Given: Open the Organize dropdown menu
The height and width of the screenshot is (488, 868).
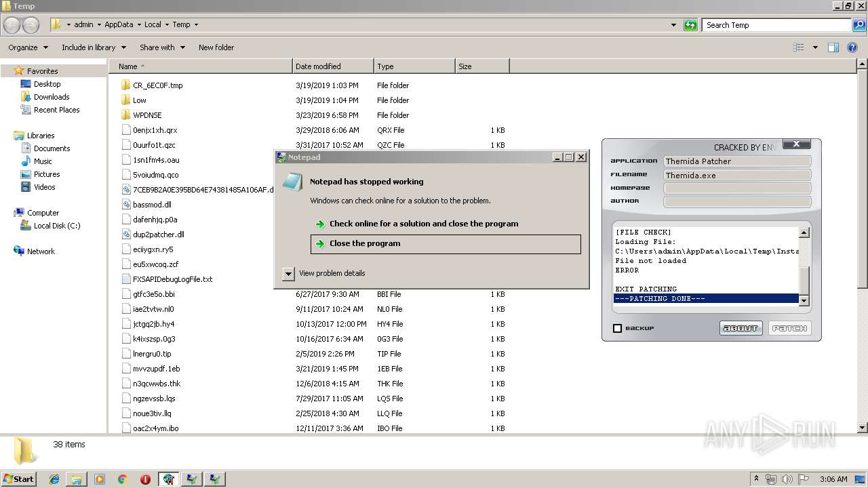Looking at the screenshot, I should click(28, 47).
